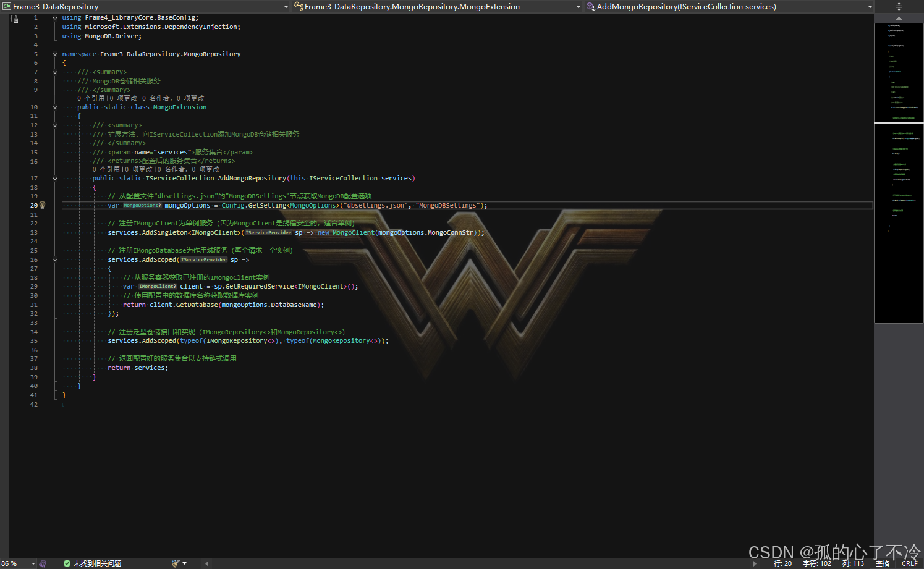Click the 'IServiceProvider' hint on line 26
This screenshot has height=569, width=924.
pyautogui.click(x=204, y=260)
